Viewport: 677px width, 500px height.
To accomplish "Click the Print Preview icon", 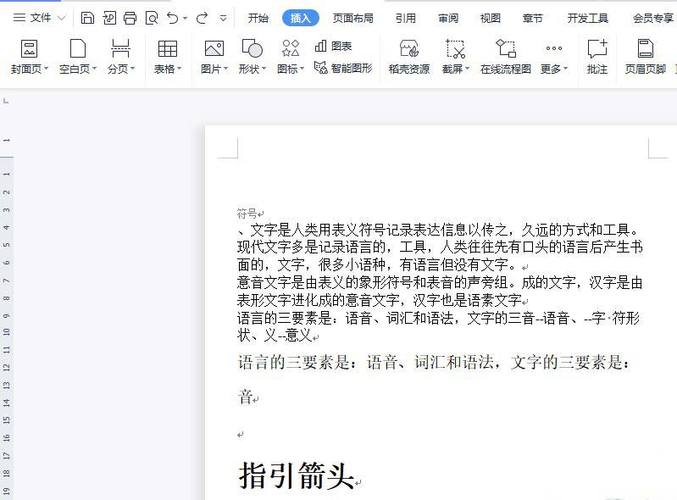I will tap(152, 18).
